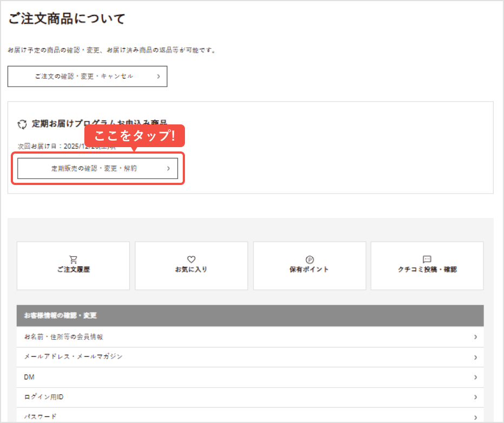Select the DM menu item
The height and width of the screenshot is (423, 504).
252,376
